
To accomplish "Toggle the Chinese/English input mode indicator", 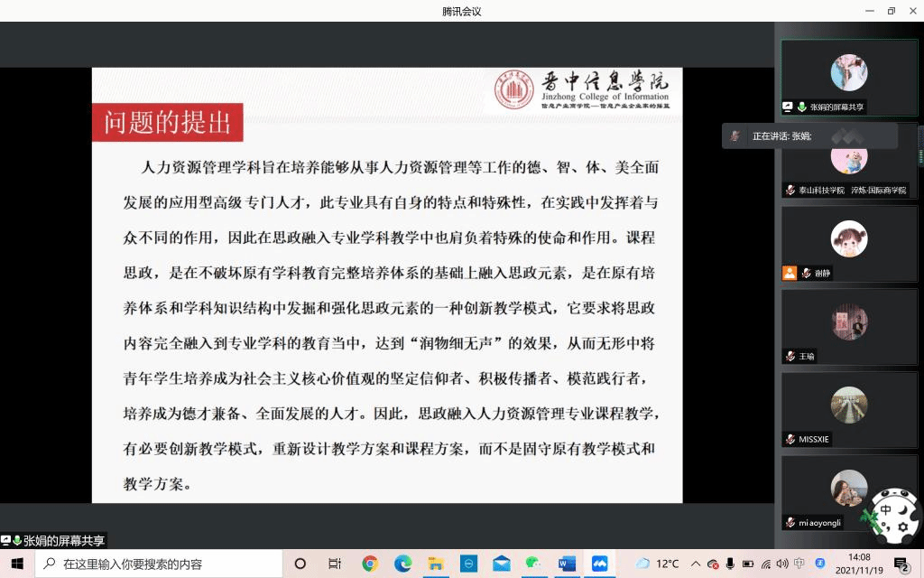I will [x=799, y=564].
